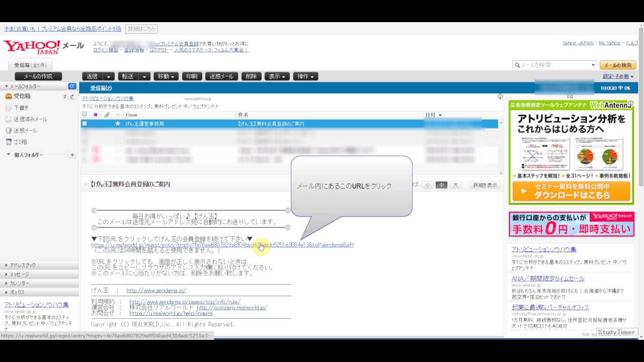Viewport: 644px width, 362px height.
Task: Add a personal folder with plus icon
Action: coord(72,155)
